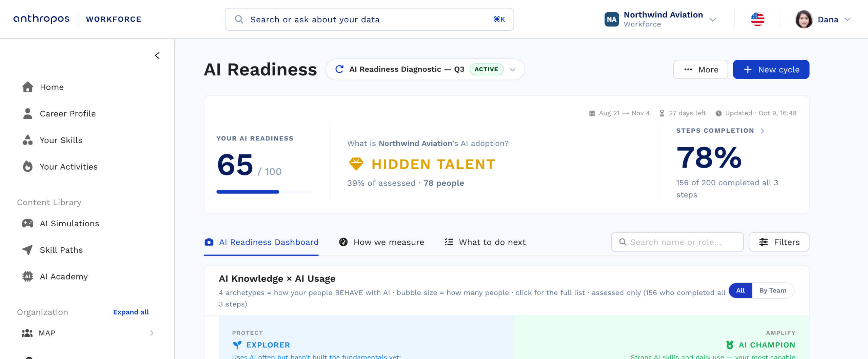Click the Your Skills shapes icon
This screenshot has width=868, height=359.
click(28, 140)
